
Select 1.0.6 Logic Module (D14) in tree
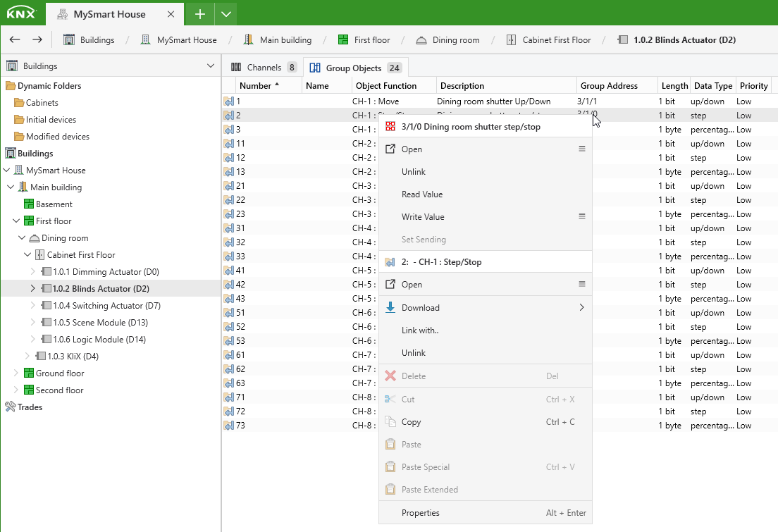[99, 339]
